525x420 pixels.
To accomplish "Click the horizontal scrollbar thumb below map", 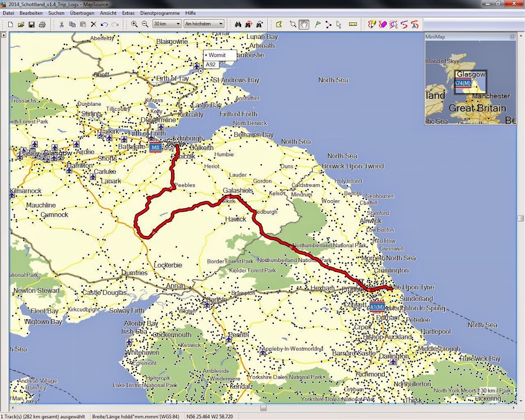I will coord(263,408).
